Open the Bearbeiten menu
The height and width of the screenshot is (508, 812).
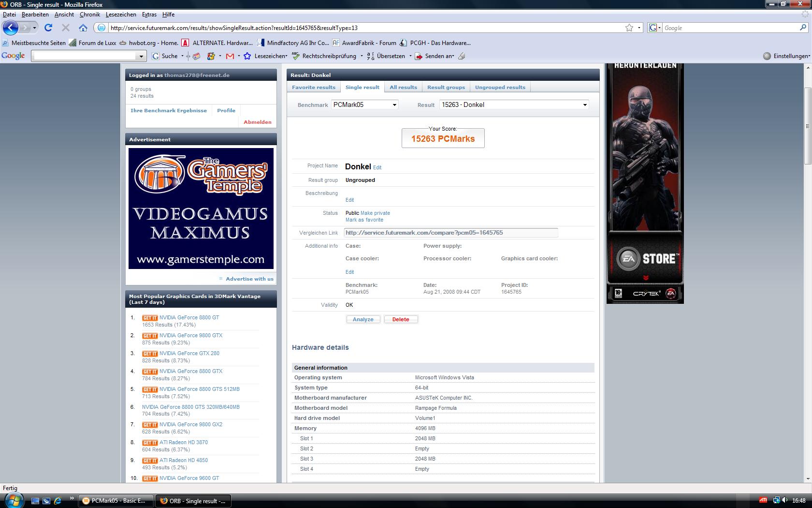[x=35, y=15]
